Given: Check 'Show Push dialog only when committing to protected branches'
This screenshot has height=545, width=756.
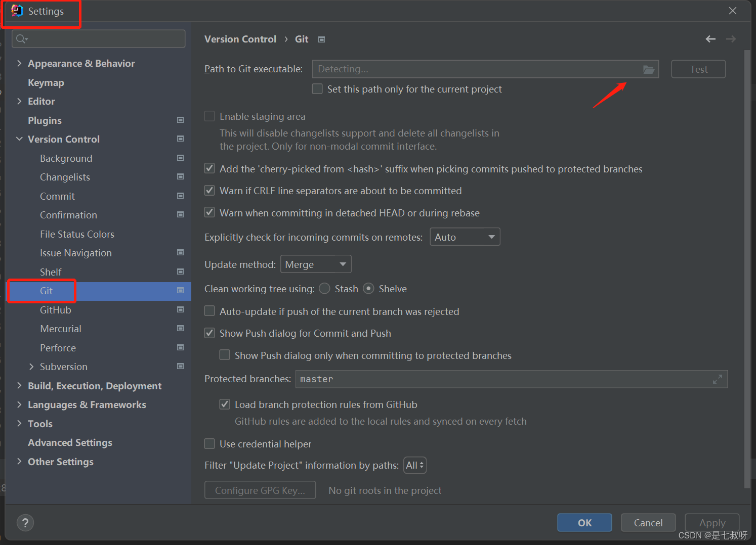Looking at the screenshot, I should click(225, 355).
